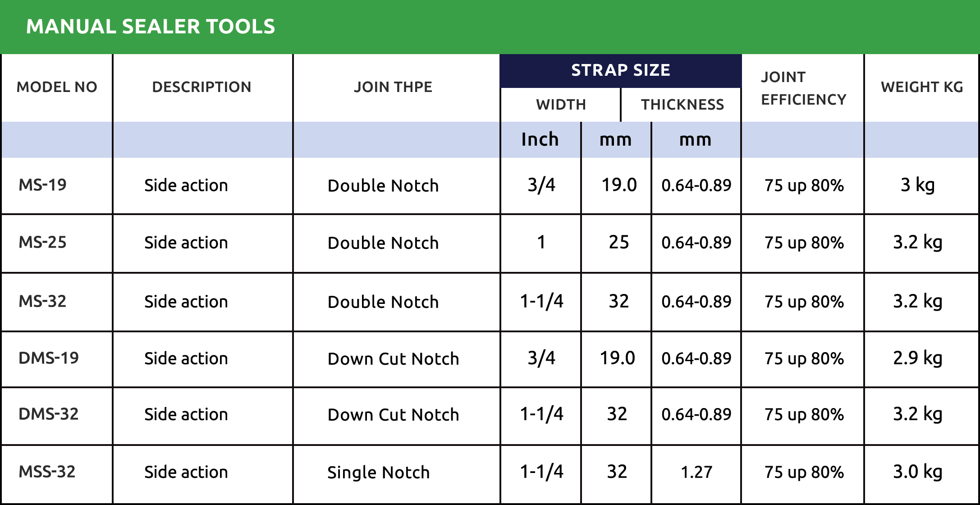
Task: Select the DMS-19 model cell
Action: click(x=49, y=358)
